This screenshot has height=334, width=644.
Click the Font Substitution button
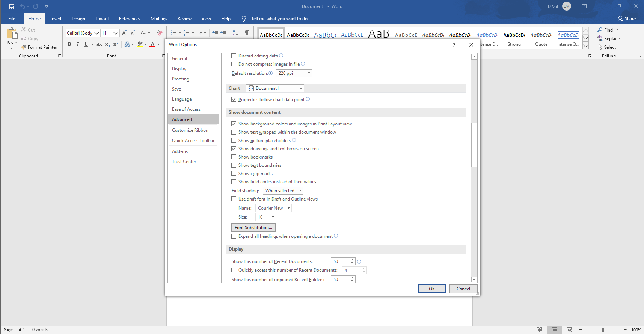click(x=253, y=228)
